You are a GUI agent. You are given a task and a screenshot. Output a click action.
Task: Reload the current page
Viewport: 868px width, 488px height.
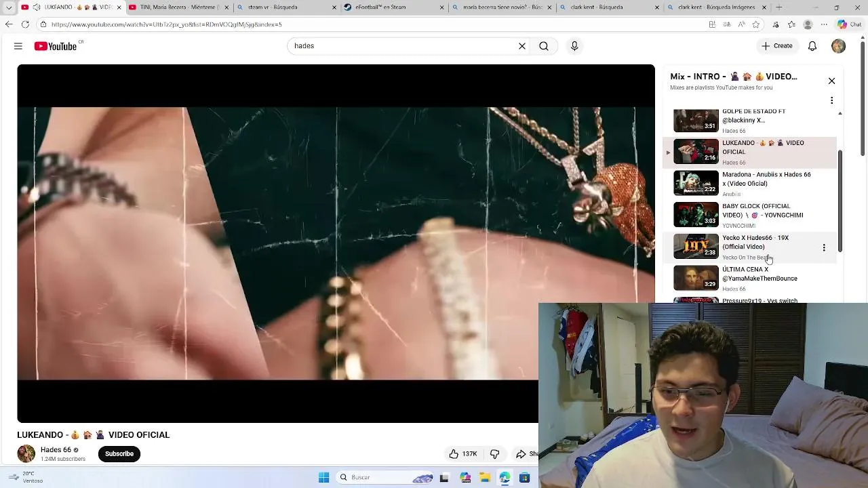coord(25,24)
